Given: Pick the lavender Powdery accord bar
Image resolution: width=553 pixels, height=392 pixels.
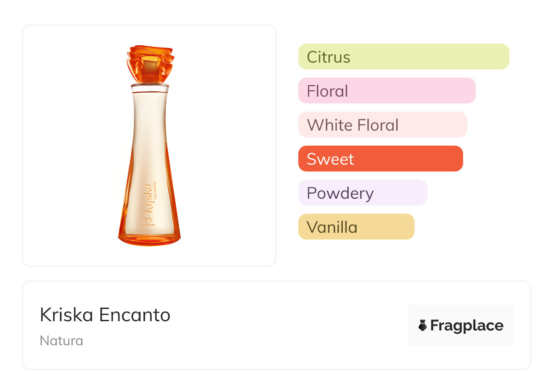Looking at the screenshot, I should click(362, 193).
